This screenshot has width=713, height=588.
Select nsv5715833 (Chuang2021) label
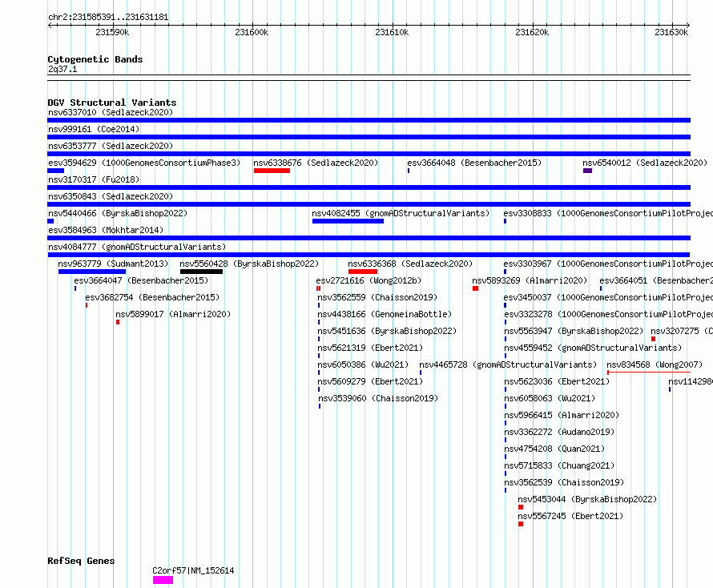(559, 465)
